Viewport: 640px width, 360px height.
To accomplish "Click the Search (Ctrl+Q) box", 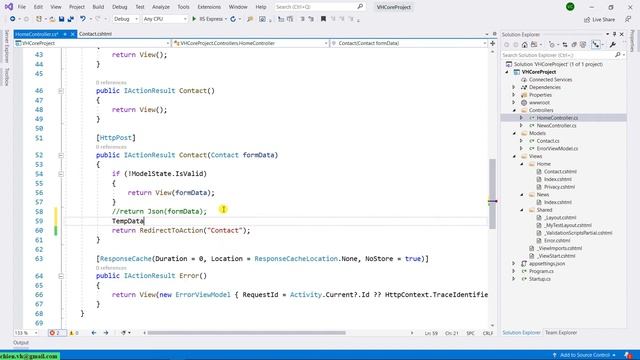I will point(319,7).
